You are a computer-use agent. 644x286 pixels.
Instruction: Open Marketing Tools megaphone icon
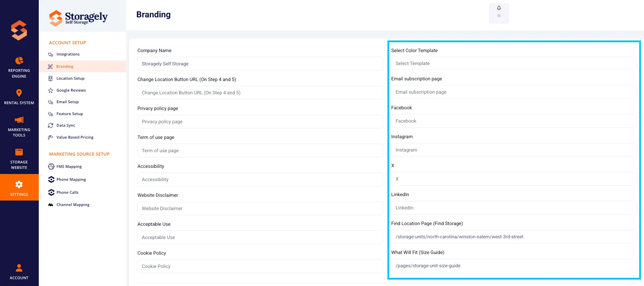tap(19, 120)
